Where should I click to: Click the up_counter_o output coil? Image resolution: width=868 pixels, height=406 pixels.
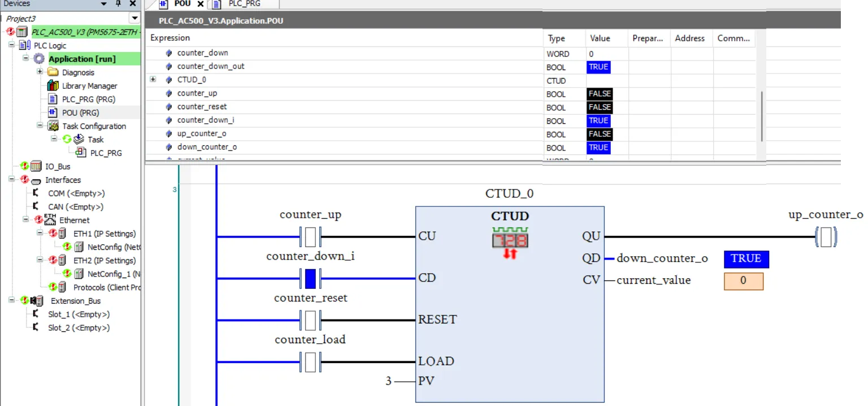pos(826,237)
